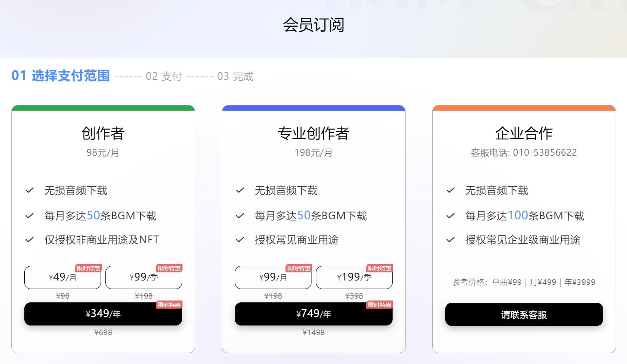Click the 客服电话 010-53856622 text
Viewport: 627px width, 364px height.
(x=524, y=152)
